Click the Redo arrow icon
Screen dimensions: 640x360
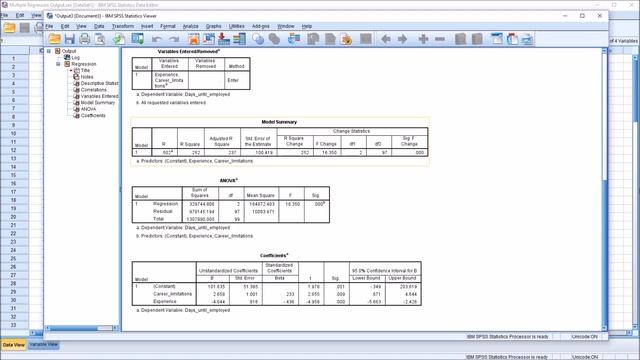pos(174,39)
